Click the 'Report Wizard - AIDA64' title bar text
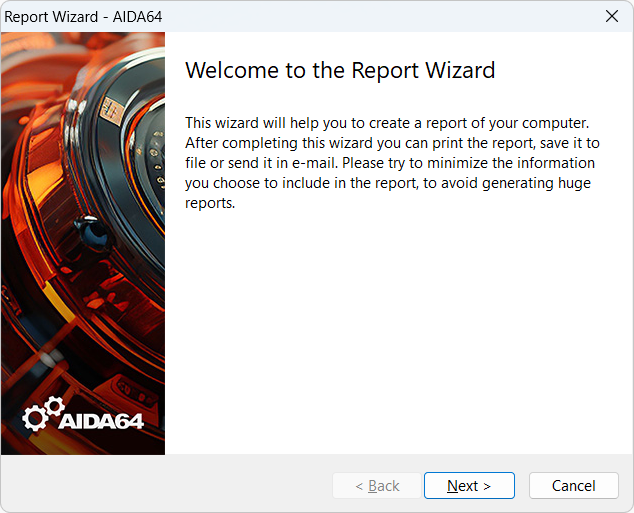The image size is (634, 513). pos(83,16)
